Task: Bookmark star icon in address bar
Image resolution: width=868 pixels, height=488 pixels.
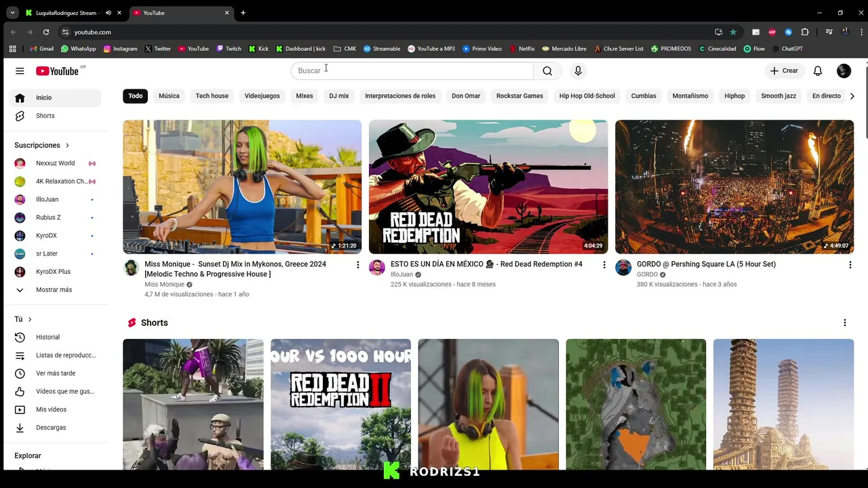Action: click(x=733, y=32)
